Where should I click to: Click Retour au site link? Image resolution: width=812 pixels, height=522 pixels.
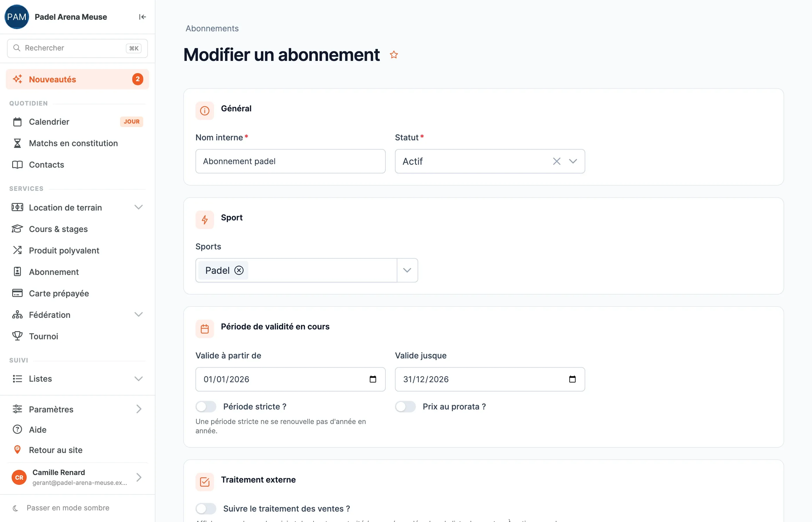tap(77, 450)
